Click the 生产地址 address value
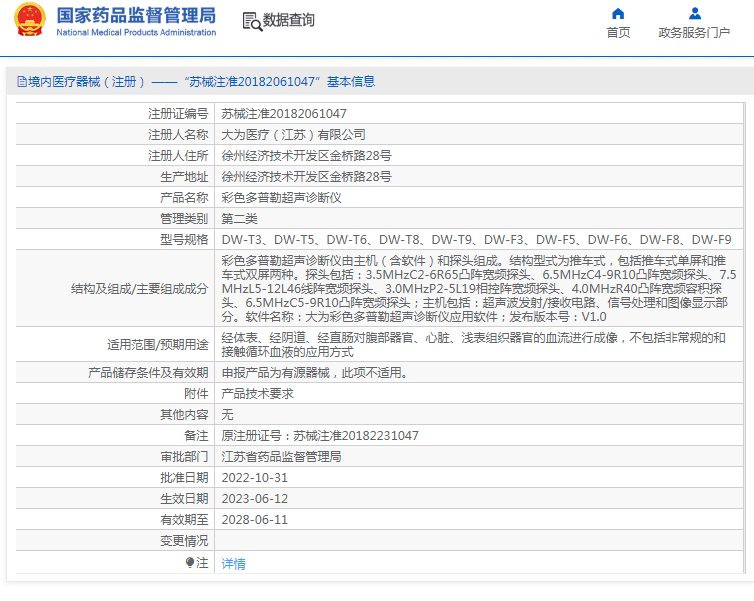 (x=306, y=177)
